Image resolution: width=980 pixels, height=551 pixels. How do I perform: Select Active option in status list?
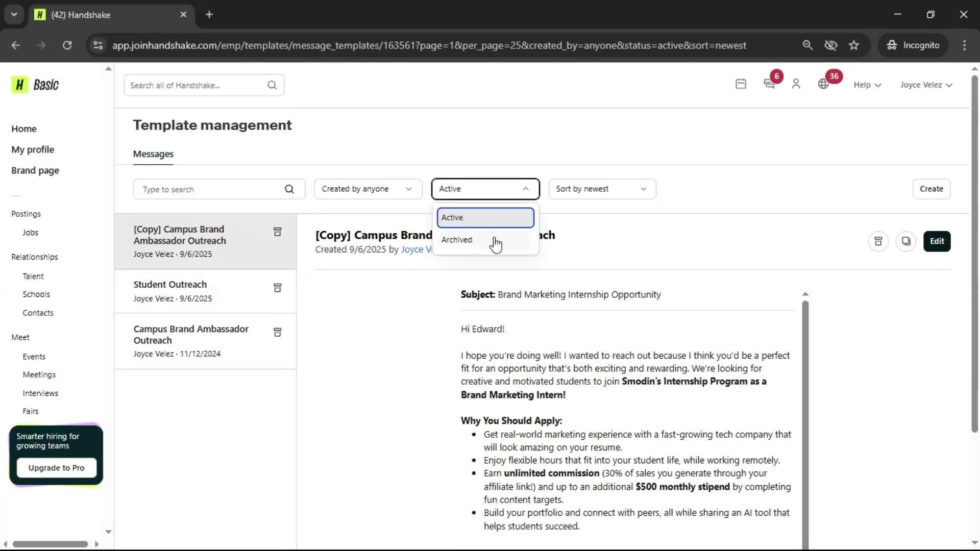coord(485,217)
